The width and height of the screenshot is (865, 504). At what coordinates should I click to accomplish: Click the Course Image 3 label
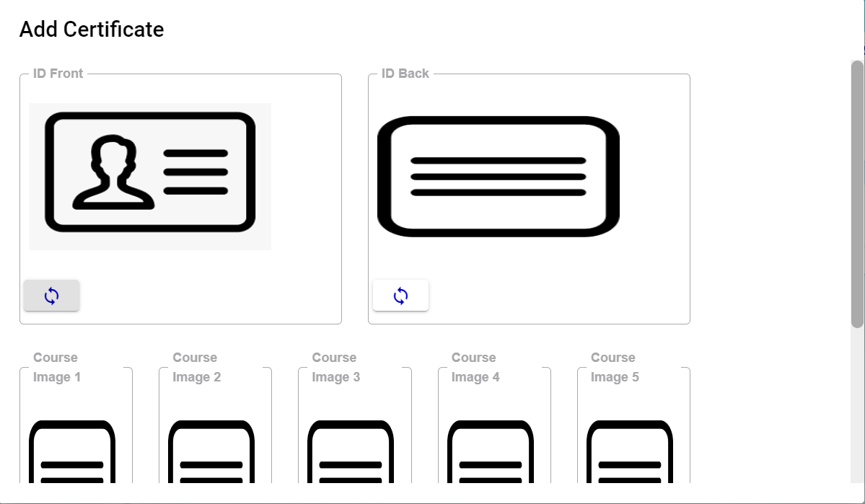tap(336, 367)
